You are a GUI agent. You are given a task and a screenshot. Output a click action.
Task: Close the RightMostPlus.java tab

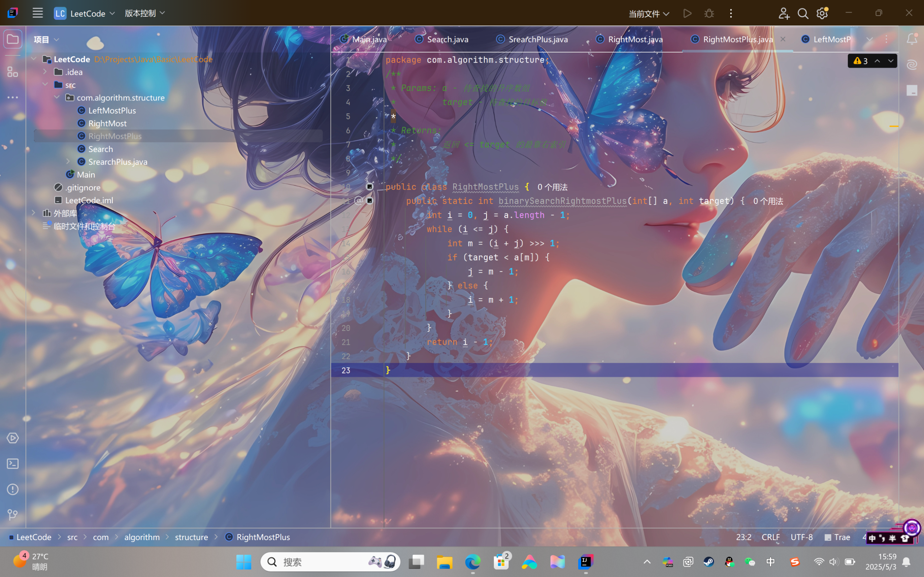(x=783, y=39)
